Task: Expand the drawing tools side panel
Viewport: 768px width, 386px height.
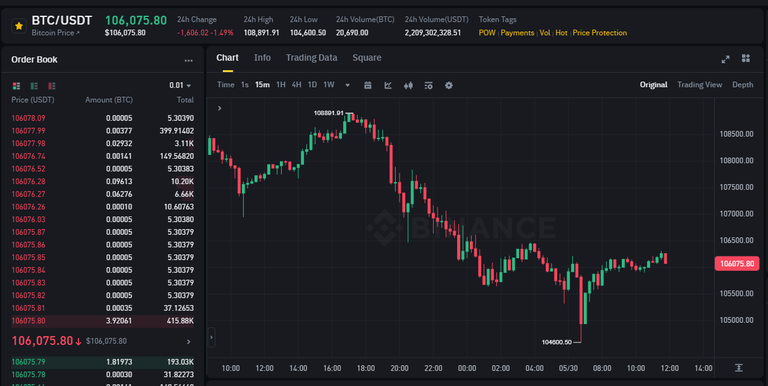Action: 212,337
